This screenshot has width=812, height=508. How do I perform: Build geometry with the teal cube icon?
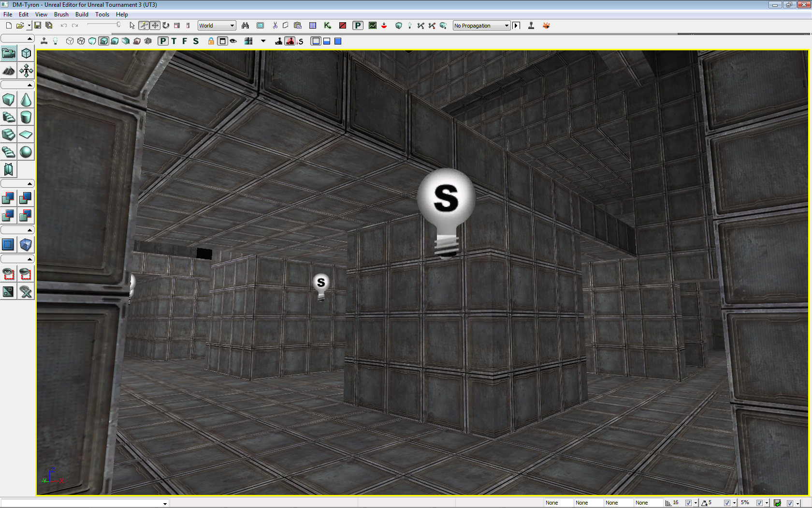pos(399,26)
